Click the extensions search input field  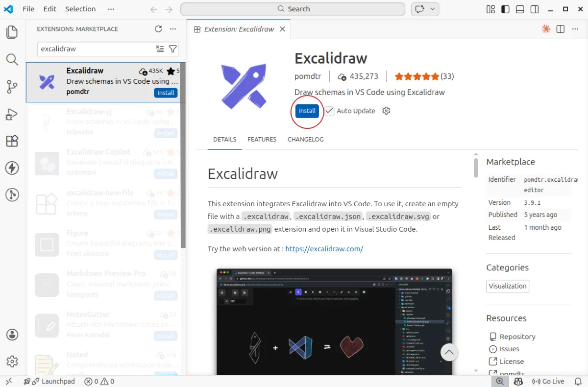(96, 49)
